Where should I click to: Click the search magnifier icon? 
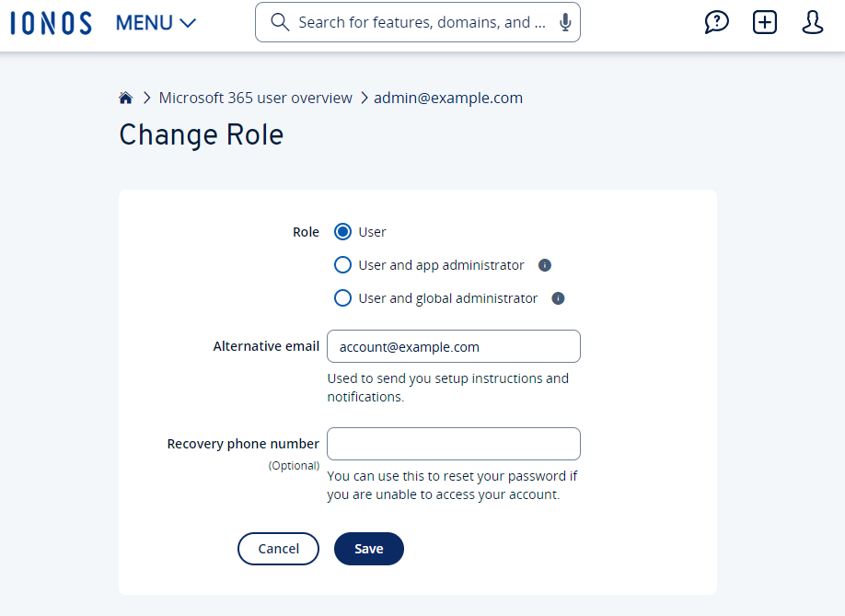[x=281, y=23]
